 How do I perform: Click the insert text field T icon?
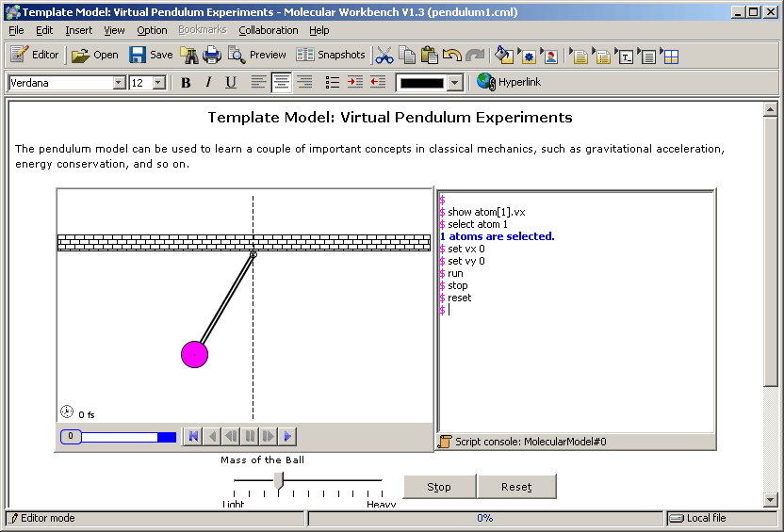coord(625,56)
